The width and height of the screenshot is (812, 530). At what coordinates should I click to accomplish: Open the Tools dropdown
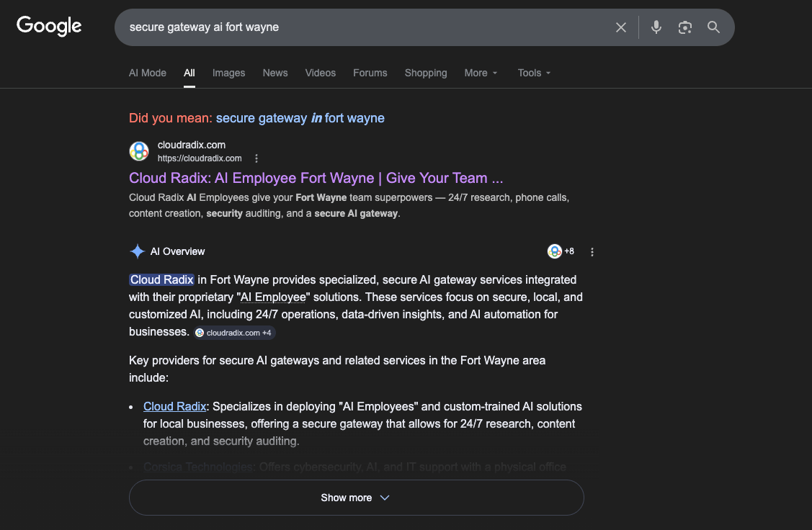(x=533, y=73)
